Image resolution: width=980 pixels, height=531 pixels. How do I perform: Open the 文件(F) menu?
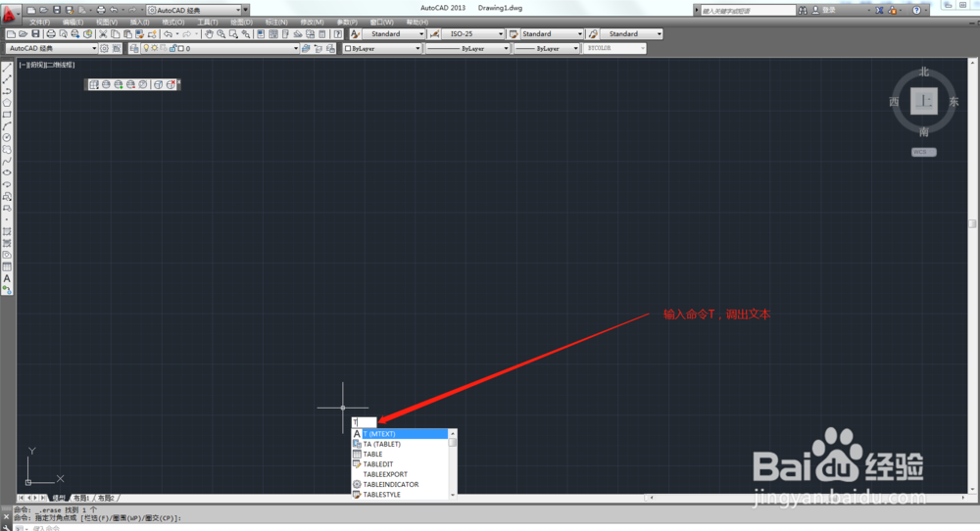(39, 23)
